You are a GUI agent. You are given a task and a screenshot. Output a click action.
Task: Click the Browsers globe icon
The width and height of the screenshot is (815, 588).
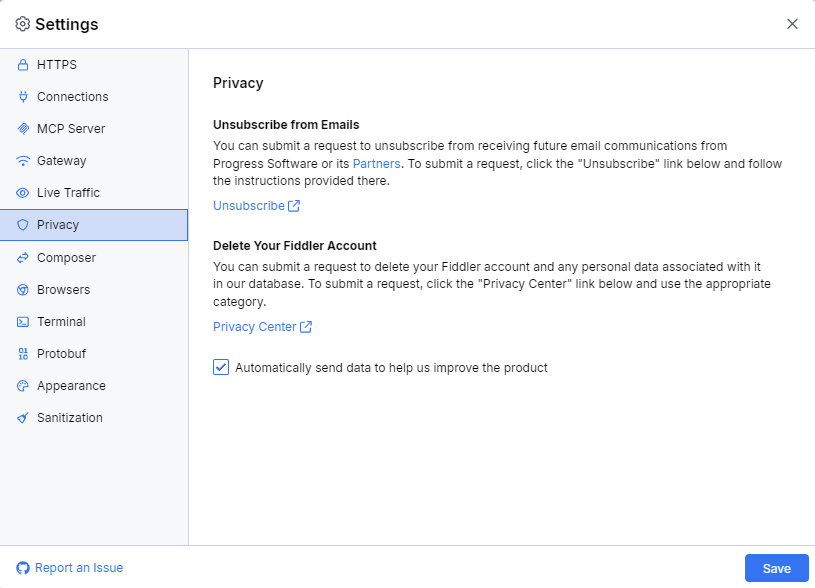(22, 289)
